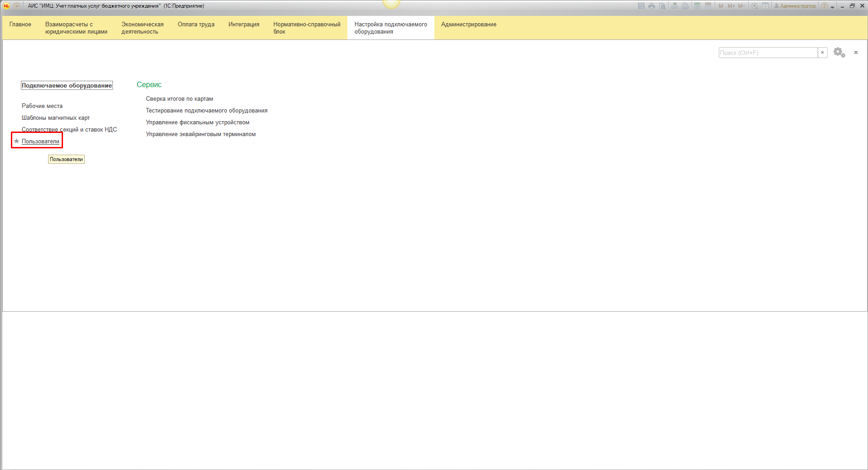Open main menu dropdown next to 1C logo
868x470 pixels.
(x=17, y=6)
